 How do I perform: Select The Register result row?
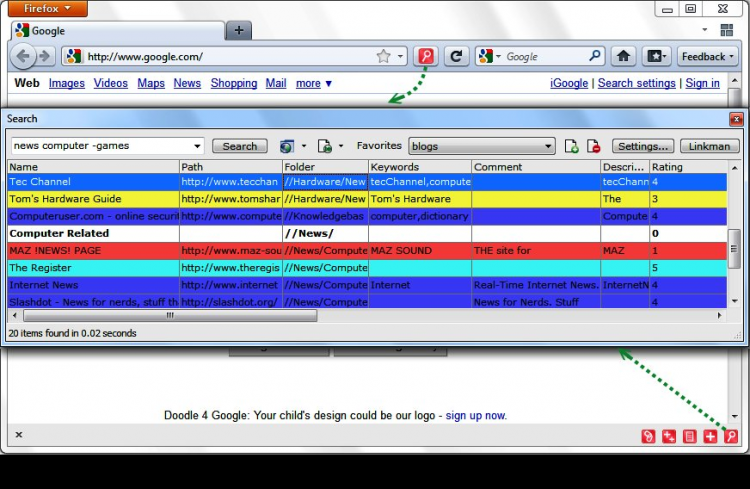(x=367, y=268)
